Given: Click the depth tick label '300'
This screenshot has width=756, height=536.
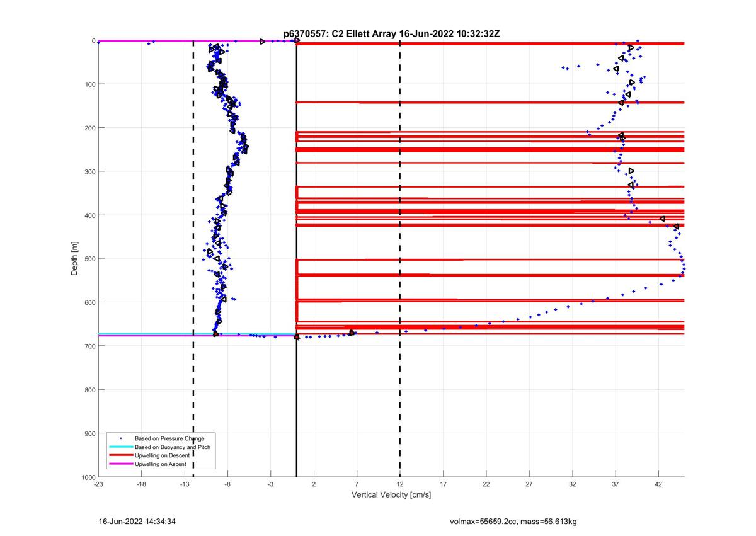Looking at the screenshot, I should click(89, 171).
